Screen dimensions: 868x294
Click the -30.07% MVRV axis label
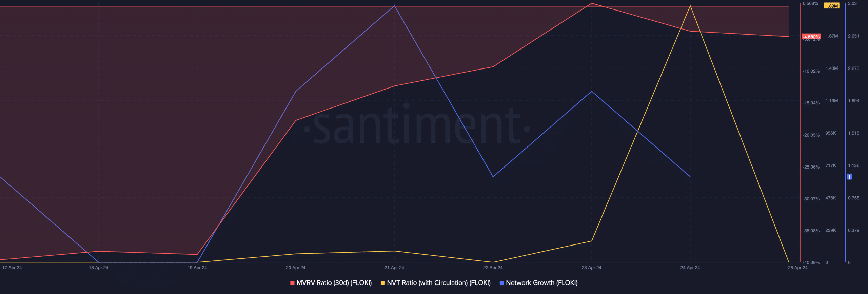point(811,199)
